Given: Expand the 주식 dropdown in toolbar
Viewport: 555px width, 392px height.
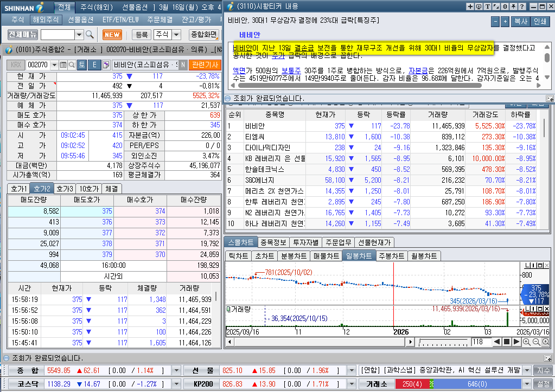Looking at the screenshot, I should (176, 35).
